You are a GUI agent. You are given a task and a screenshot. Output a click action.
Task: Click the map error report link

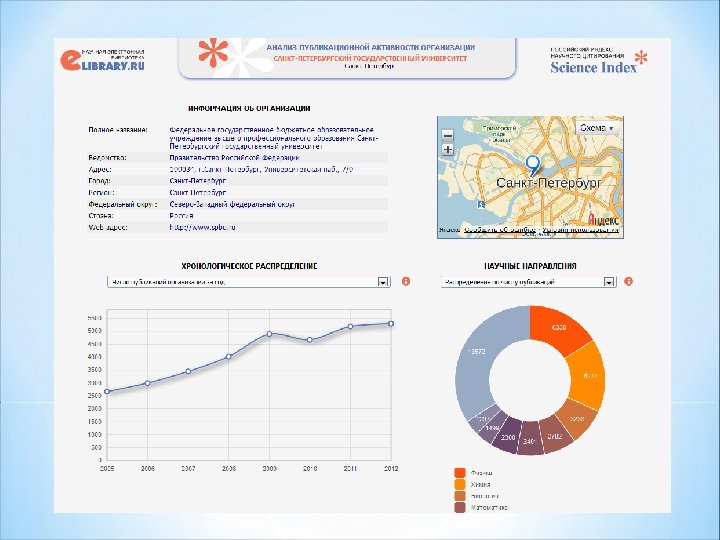coord(500,230)
